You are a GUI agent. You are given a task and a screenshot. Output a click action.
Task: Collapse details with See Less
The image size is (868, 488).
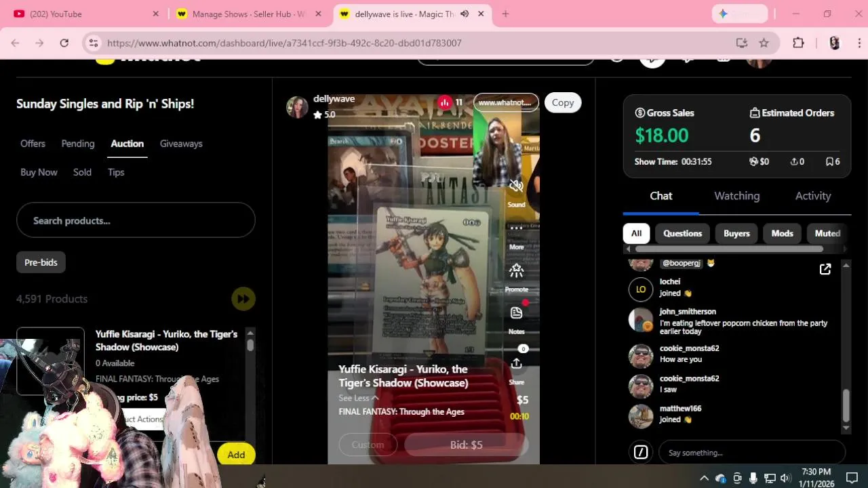(358, 398)
